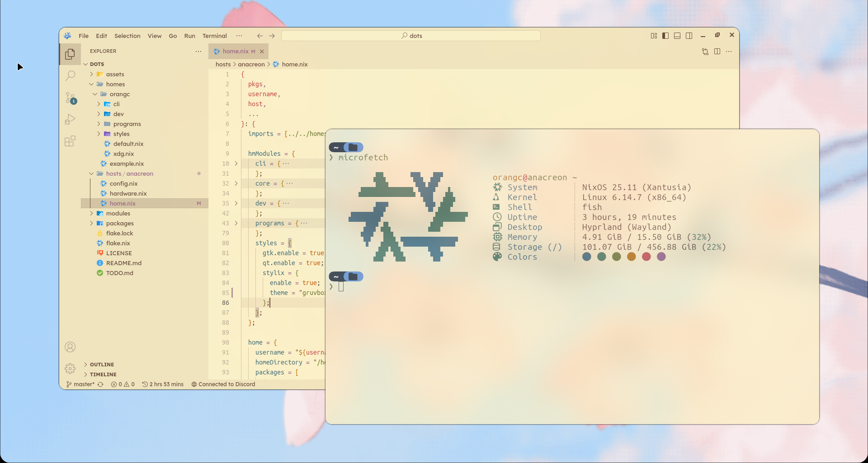Open changes compare icon in editor toolbar

coord(705,51)
